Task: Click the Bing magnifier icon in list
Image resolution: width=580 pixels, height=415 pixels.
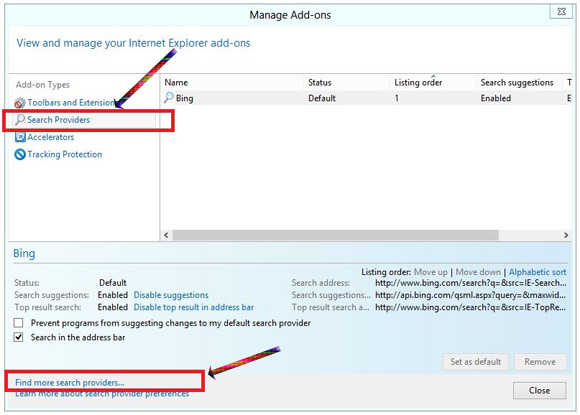Action: coord(169,98)
